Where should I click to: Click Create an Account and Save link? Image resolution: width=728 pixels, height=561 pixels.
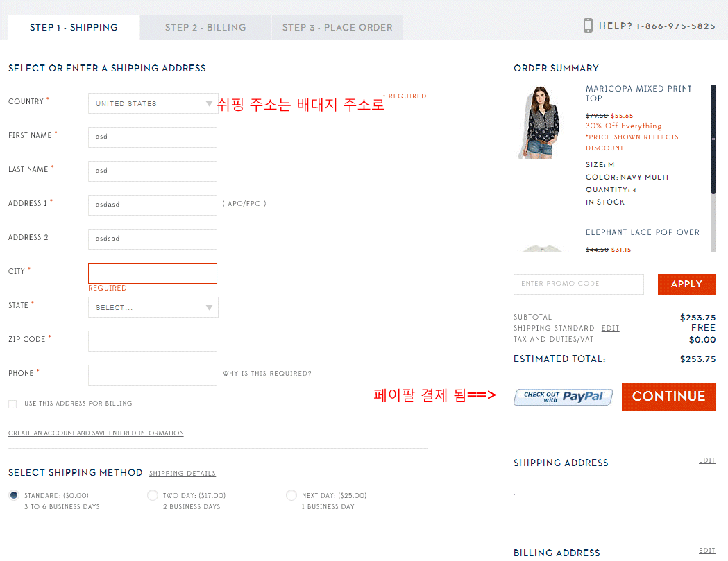tap(96, 433)
